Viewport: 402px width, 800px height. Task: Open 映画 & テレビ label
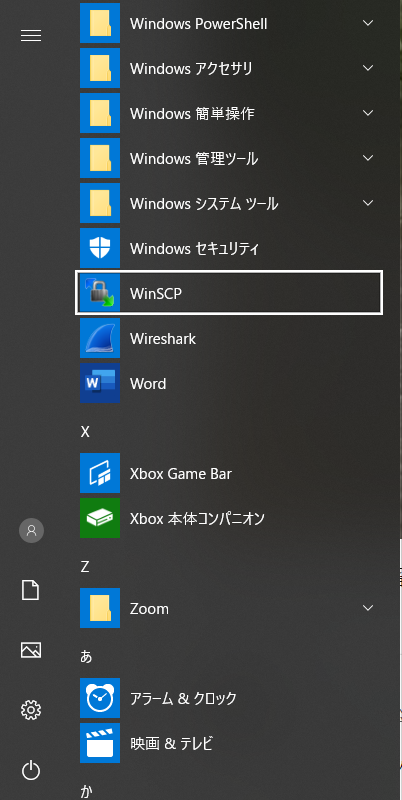coord(171,743)
